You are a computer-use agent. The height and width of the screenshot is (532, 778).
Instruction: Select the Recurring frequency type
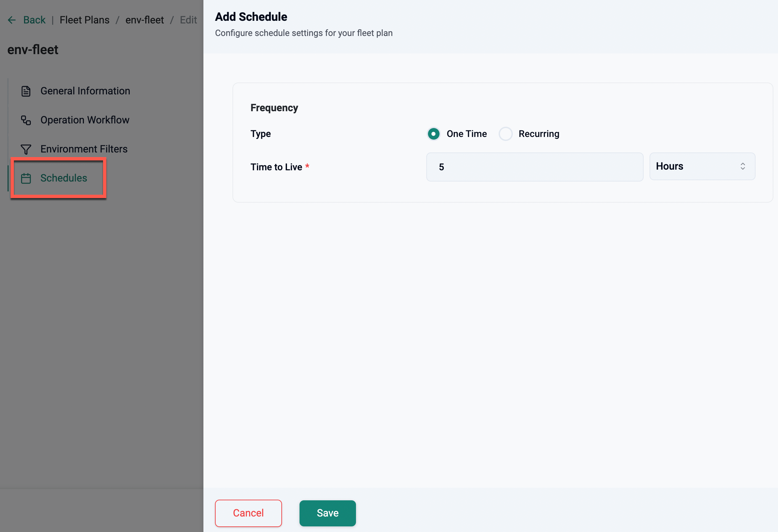(506, 134)
